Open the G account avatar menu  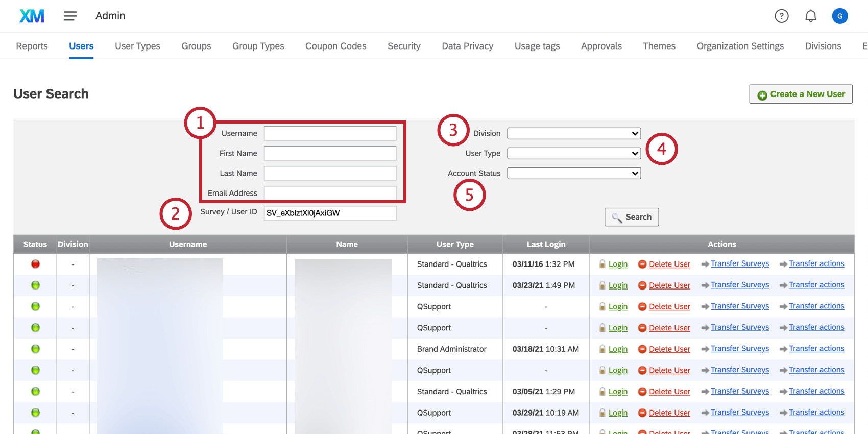coord(839,16)
